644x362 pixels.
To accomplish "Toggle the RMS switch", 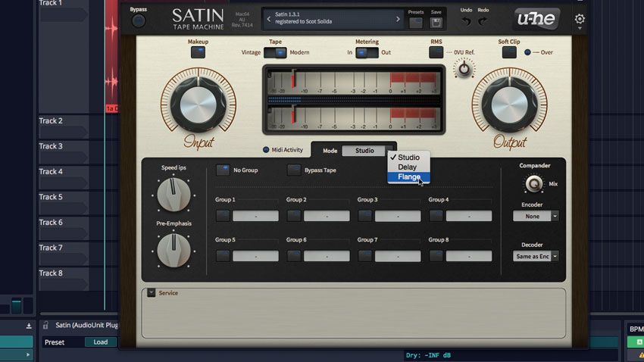I will point(436,52).
